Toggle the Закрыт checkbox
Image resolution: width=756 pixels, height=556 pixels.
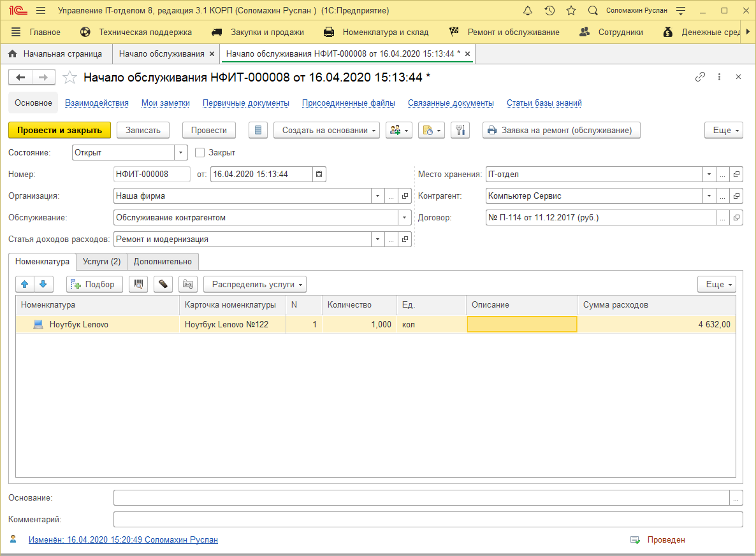pos(200,153)
